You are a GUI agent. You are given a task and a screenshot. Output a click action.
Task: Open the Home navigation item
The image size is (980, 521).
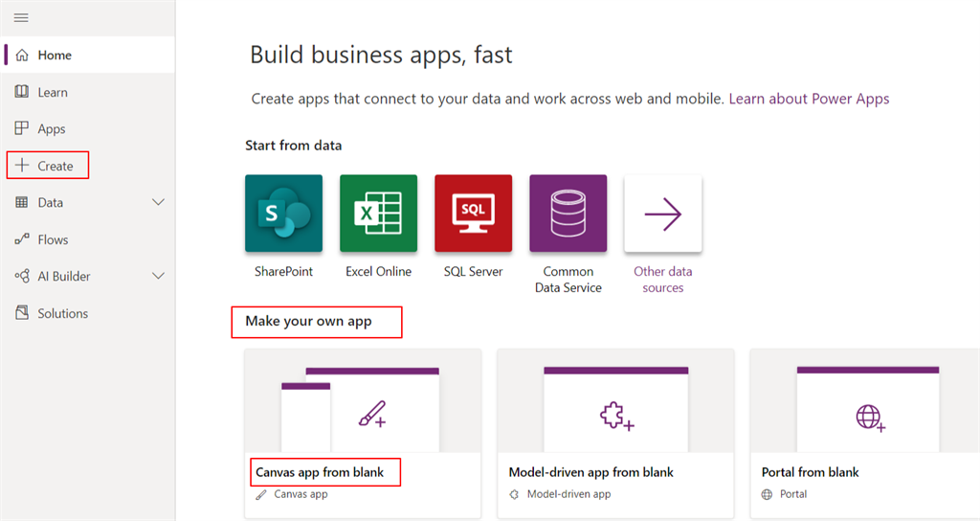pyautogui.click(x=55, y=56)
